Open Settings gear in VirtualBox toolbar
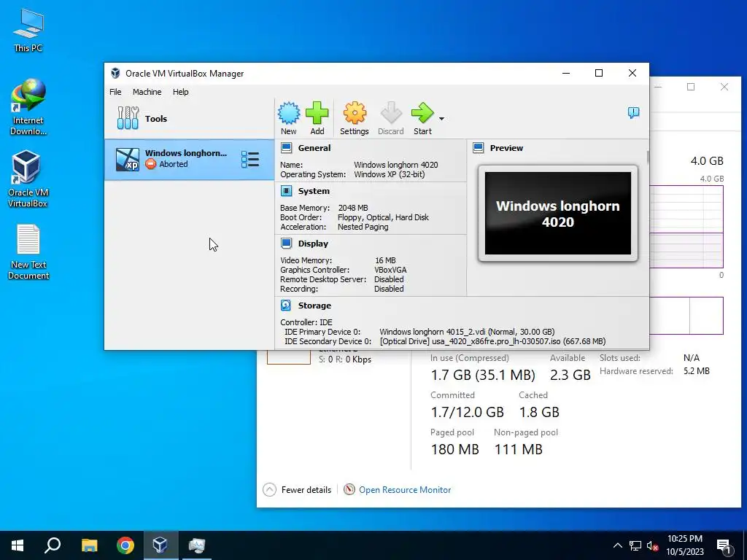Image resolution: width=747 pixels, height=560 pixels. pos(355,113)
